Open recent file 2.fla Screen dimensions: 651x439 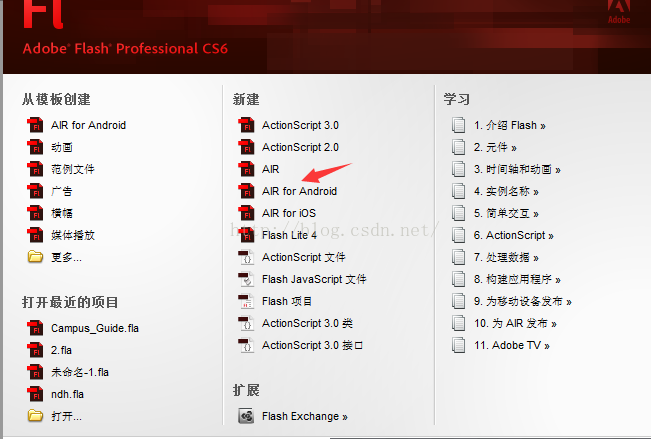tap(61, 350)
